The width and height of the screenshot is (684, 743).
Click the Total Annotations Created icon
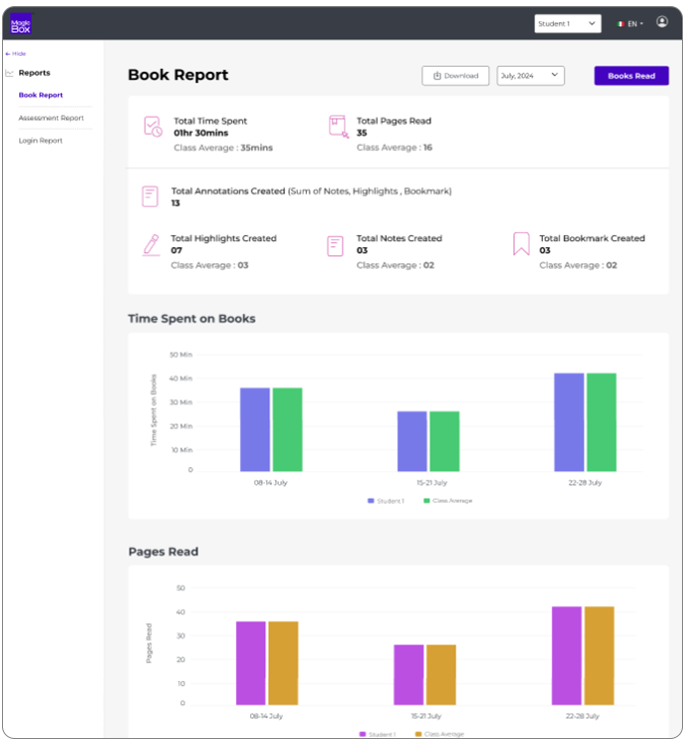(150, 196)
